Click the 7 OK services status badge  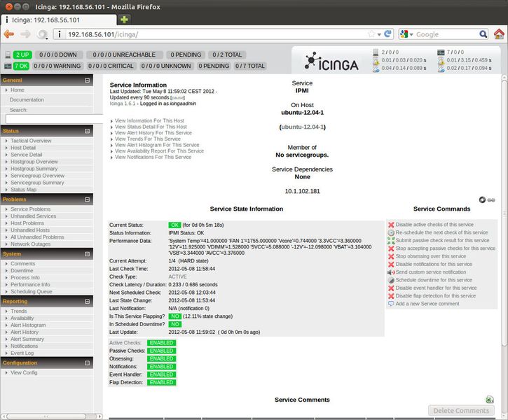22,66
